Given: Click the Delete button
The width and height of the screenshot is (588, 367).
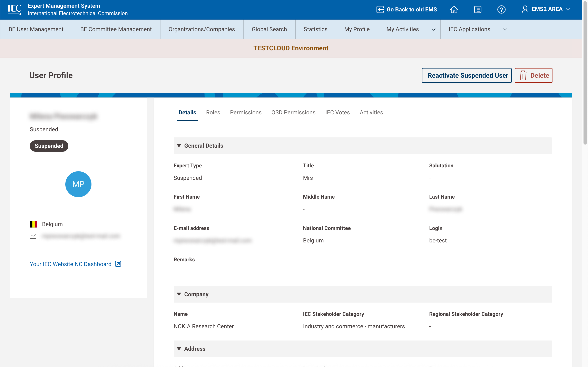Looking at the screenshot, I should point(533,75).
